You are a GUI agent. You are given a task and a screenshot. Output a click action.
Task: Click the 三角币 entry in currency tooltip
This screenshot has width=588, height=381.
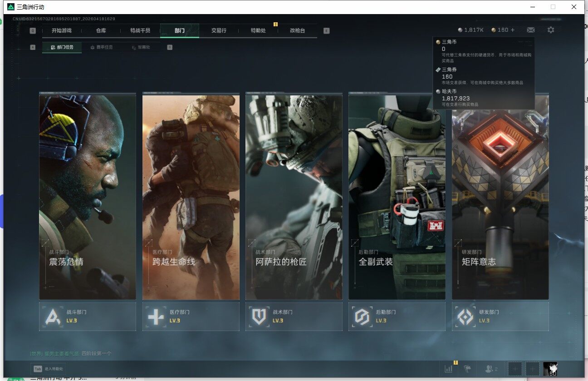coord(484,50)
